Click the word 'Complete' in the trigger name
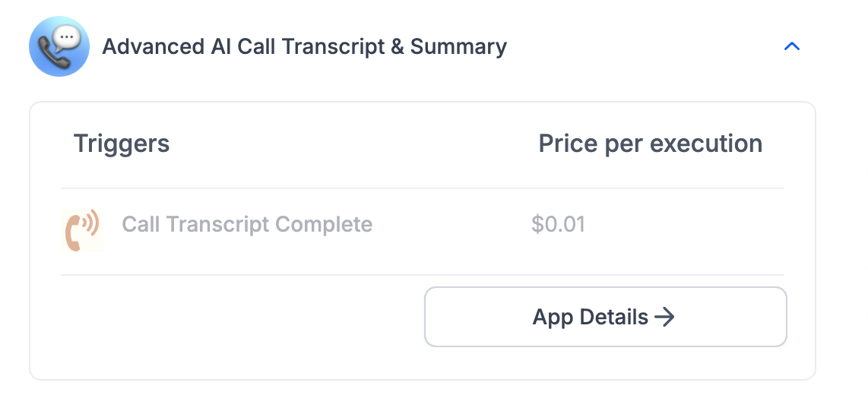The width and height of the screenshot is (868, 395). [324, 225]
